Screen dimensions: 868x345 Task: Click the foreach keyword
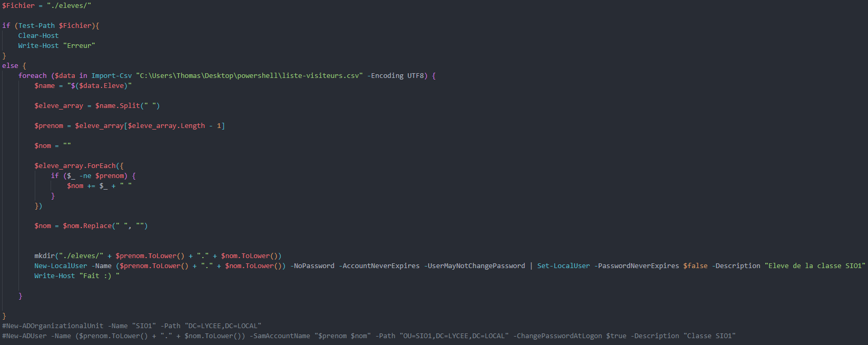click(33, 75)
